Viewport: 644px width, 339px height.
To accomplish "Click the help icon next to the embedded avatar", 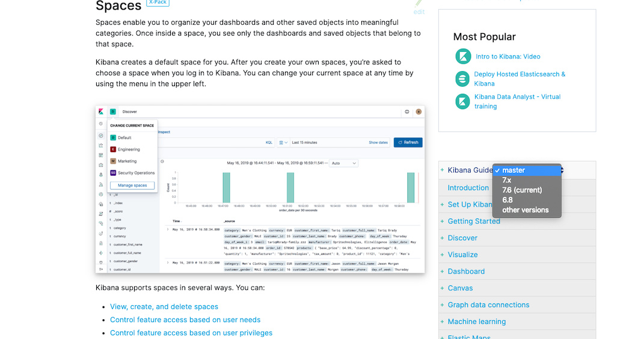I will (x=407, y=111).
